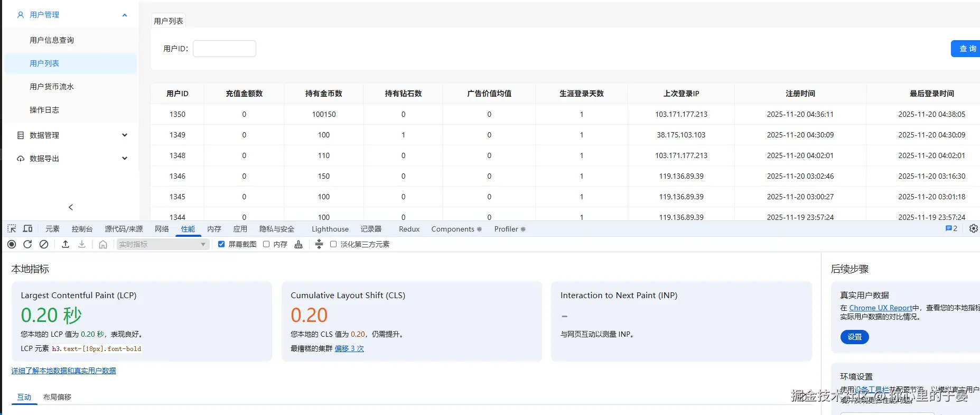
Task: Open the Chrome UX Report link
Action: [881, 308]
